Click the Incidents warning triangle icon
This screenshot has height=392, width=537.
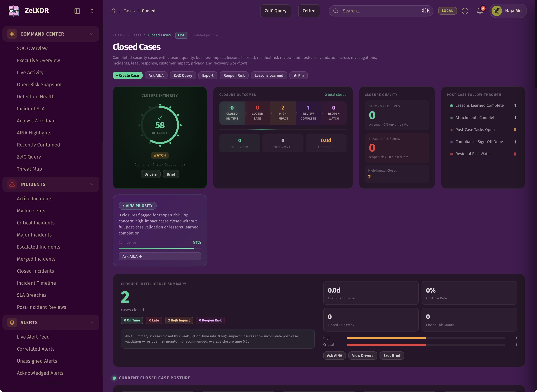12,184
